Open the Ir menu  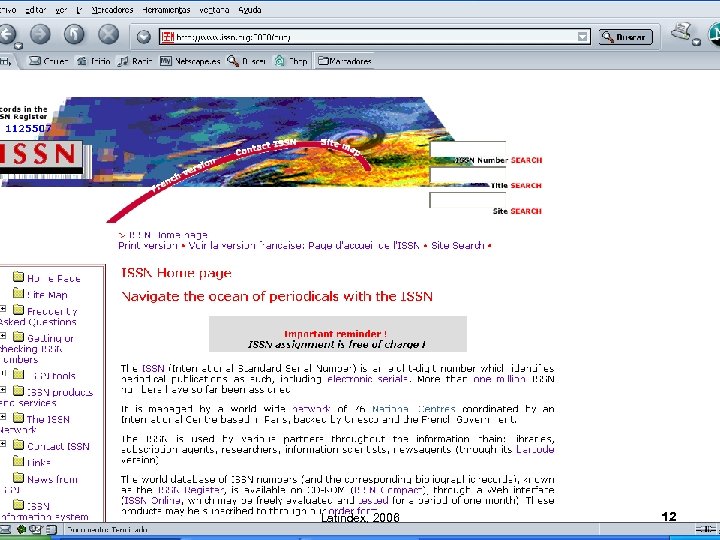79,10
